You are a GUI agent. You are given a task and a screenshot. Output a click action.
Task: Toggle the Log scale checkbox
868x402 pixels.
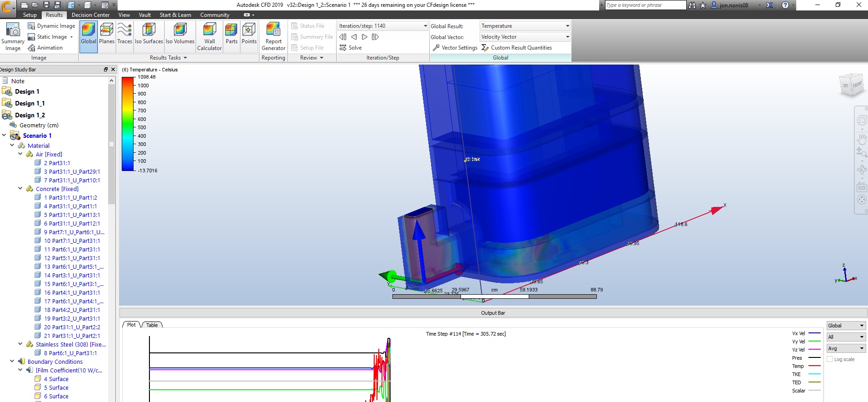point(830,359)
